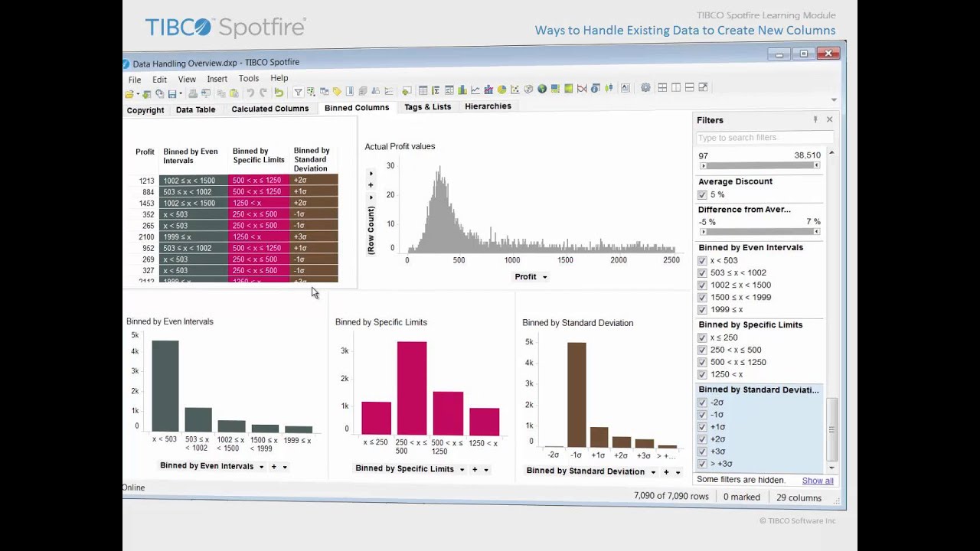The image size is (980, 551).
Task: Uncheck the 1999 ≤ x filter checkbox
Action: [x=702, y=310]
